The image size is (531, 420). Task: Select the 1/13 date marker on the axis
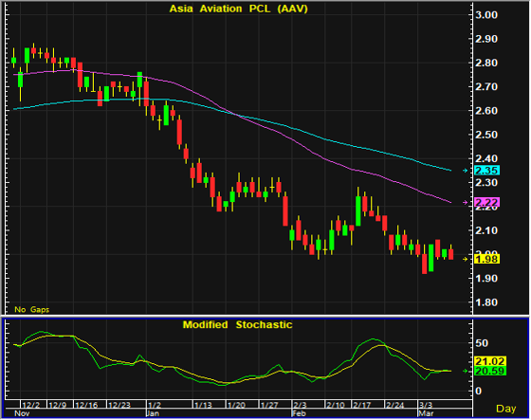coord(203,405)
